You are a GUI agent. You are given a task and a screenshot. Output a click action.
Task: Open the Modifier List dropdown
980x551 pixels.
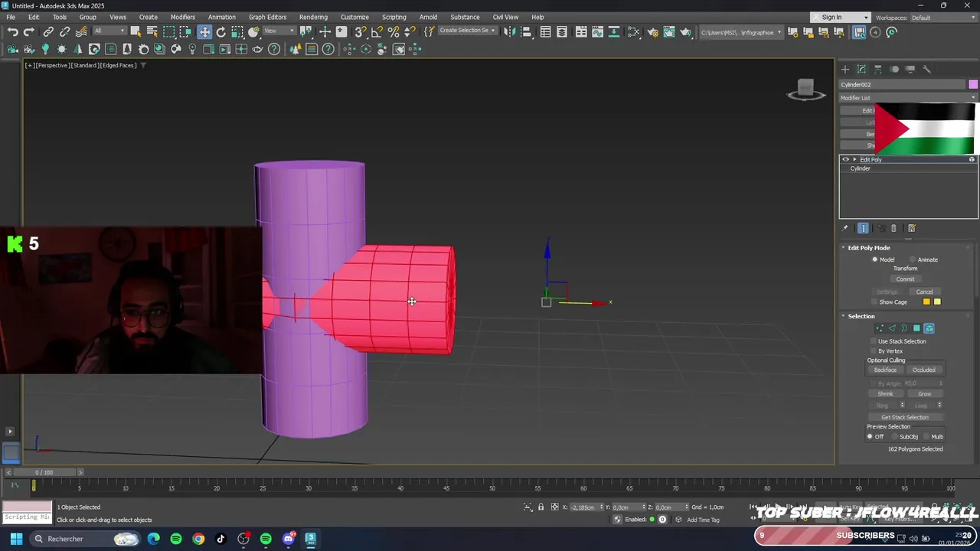pyautogui.click(x=908, y=98)
